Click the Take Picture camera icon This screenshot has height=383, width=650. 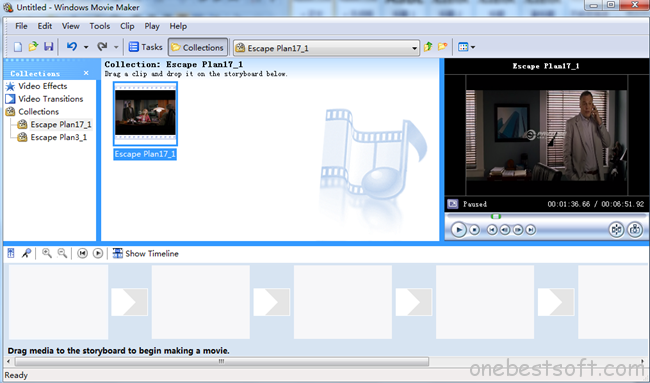pos(635,230)
